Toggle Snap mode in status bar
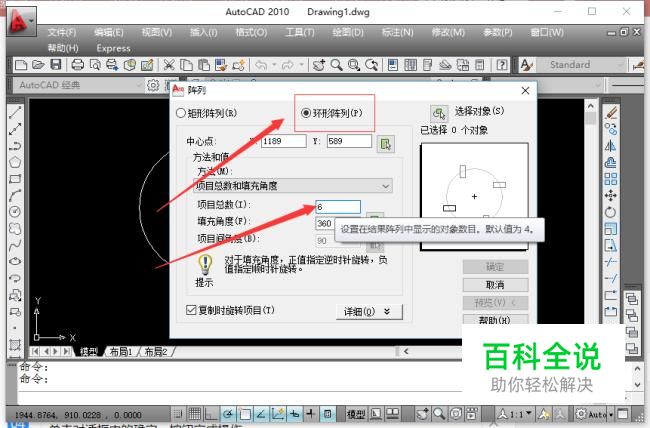Screen dimensions: 650x428 178,413
